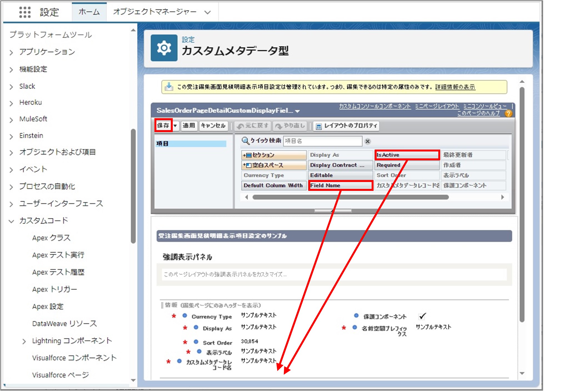Viewport: 563px width, 392px height.
Task: Open DataWeave リソース in sidebar
Action: (64, 323)
